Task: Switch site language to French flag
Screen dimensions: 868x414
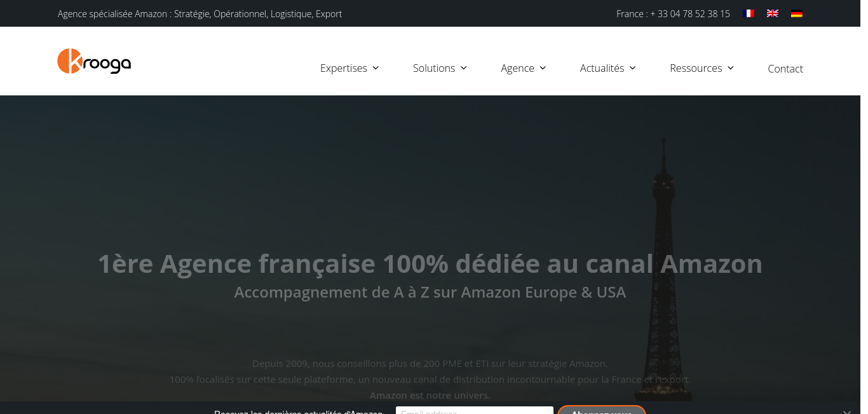Action: 749,13
